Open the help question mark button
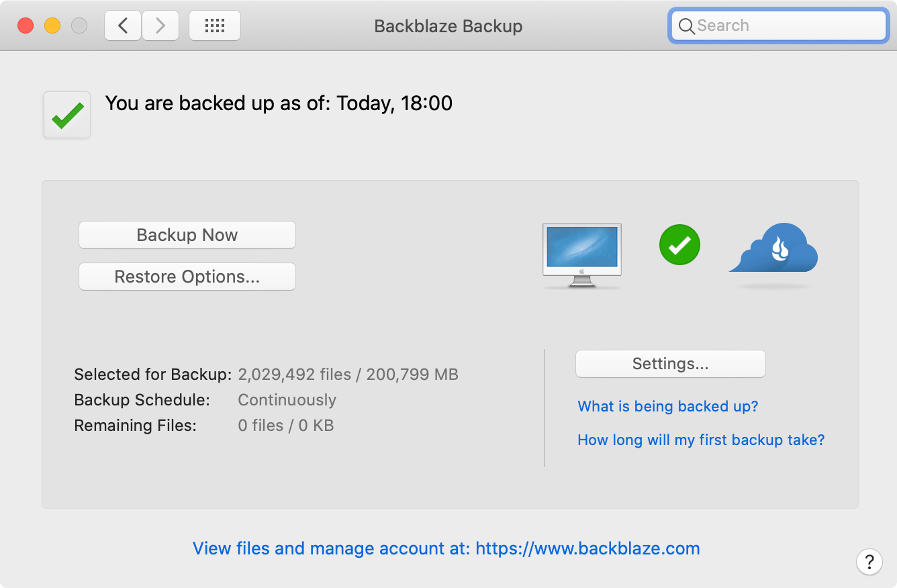 [x=869, y=562]
